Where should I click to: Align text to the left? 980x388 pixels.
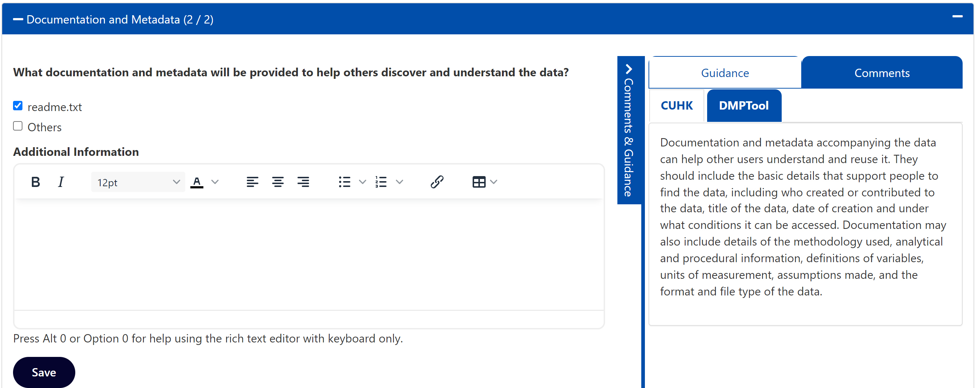tap(252, 182)
